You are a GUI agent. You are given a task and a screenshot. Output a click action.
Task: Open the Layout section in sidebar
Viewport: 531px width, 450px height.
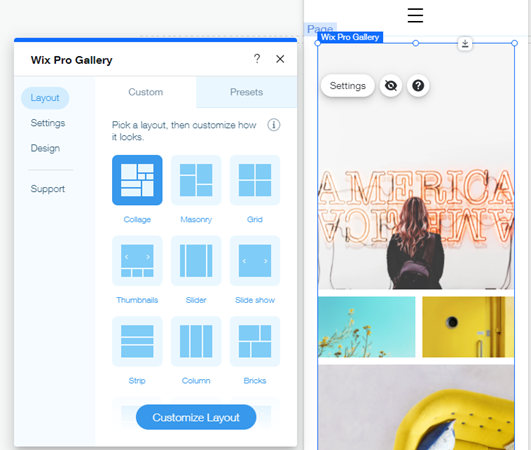(x=45, y=98)
